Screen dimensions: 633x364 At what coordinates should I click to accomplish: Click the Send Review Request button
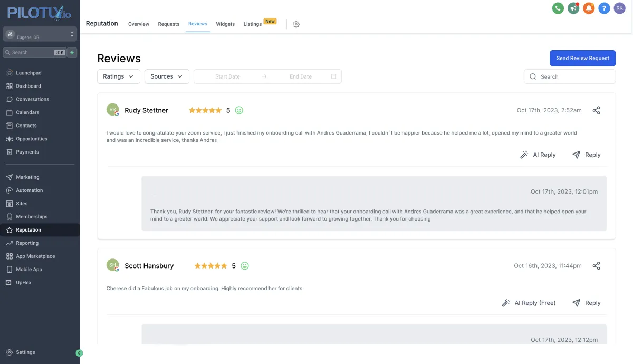pos(582,58)
